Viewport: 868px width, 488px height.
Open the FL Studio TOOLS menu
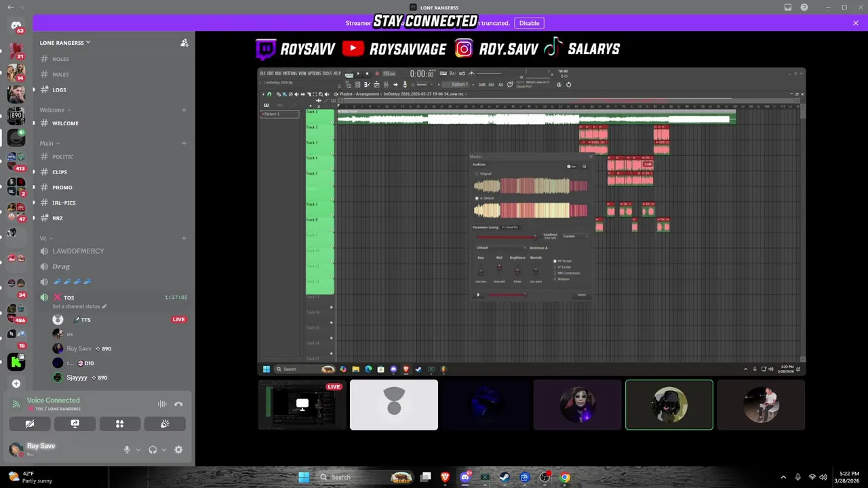[327, 73]
